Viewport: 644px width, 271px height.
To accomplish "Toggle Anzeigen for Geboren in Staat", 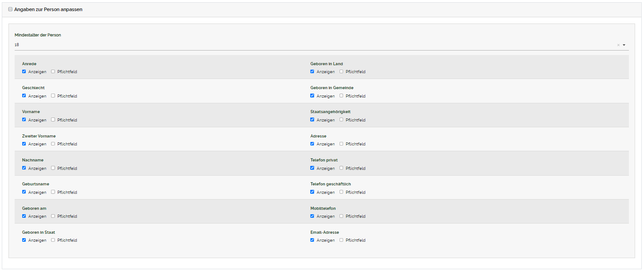I will (24, 240).
